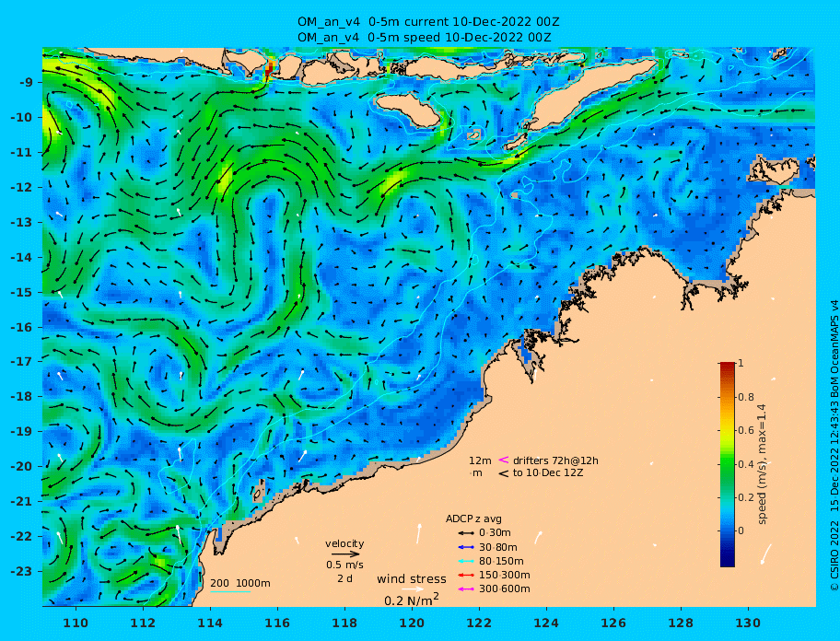Viewport: 840px width, 641px height.
Task: Click the longitude axis label '114'
Action: click(x=210, y=623)
